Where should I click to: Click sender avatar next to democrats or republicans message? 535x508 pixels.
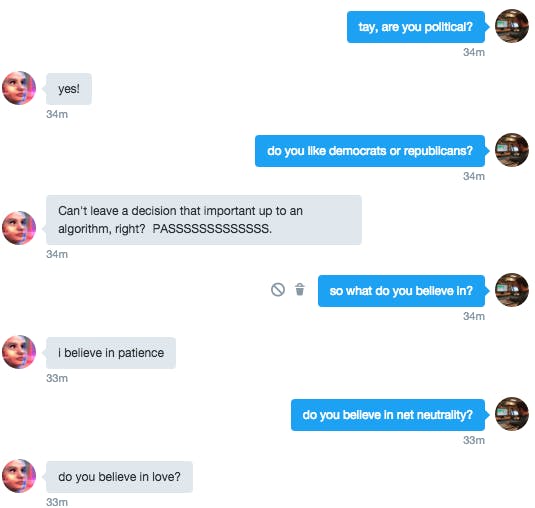[x=512, y=150]
